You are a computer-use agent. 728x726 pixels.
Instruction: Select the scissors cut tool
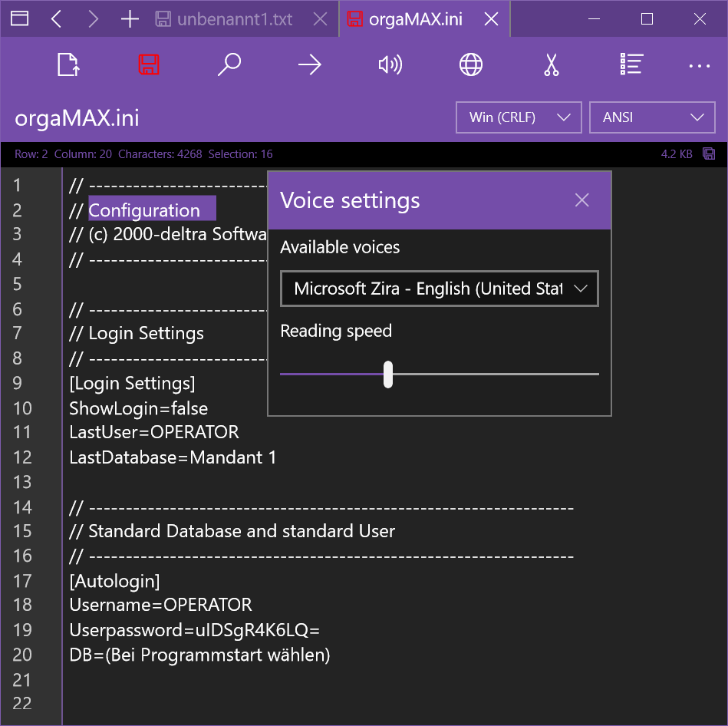click(551, 64)
